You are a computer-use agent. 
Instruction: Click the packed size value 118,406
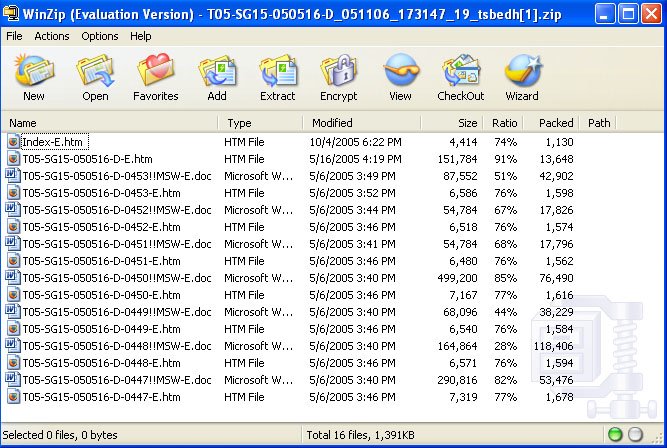553,346
